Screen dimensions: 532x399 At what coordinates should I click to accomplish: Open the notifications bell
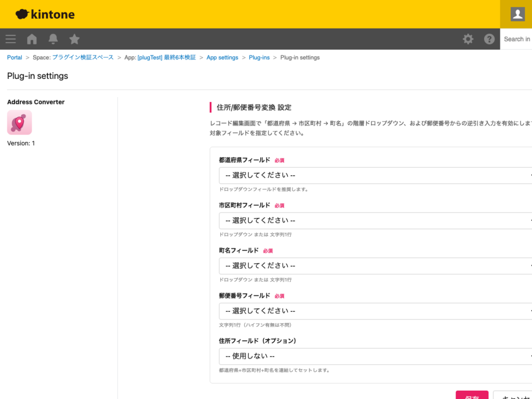pos(53,39)
